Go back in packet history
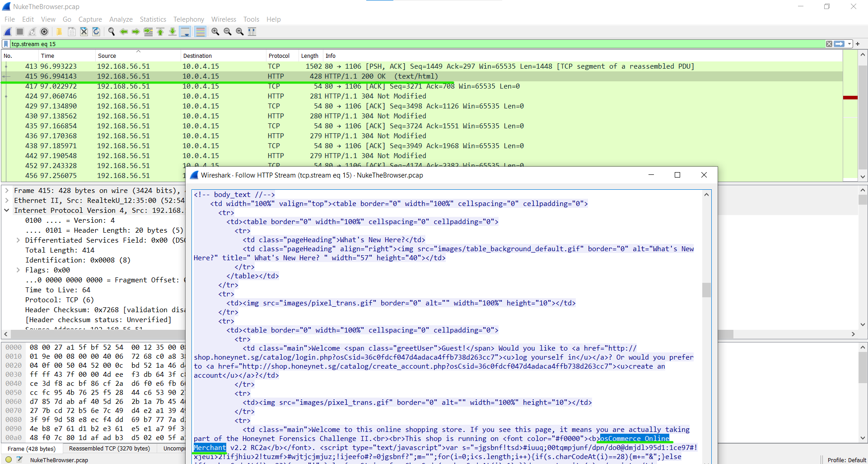 (x=123, y=32)
